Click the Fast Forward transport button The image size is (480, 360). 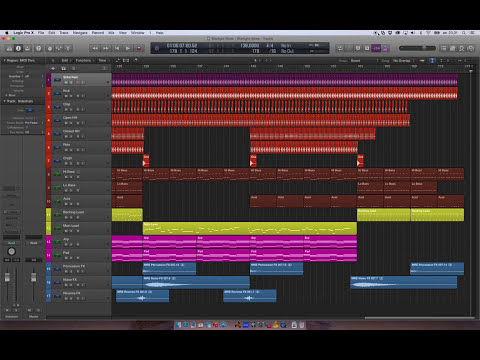coord(106,48)
